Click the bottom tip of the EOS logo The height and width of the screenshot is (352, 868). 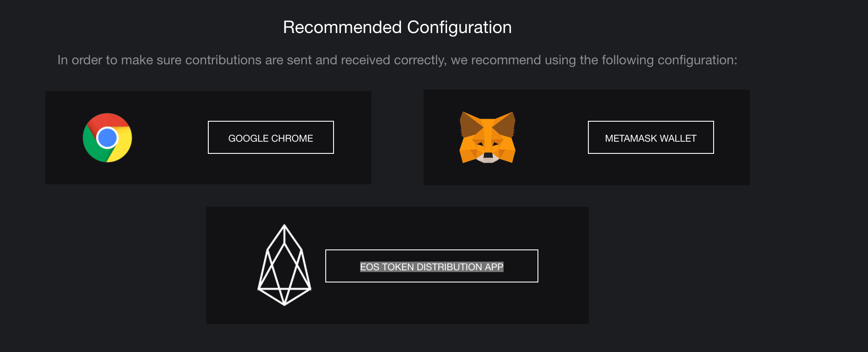(284, 303)
